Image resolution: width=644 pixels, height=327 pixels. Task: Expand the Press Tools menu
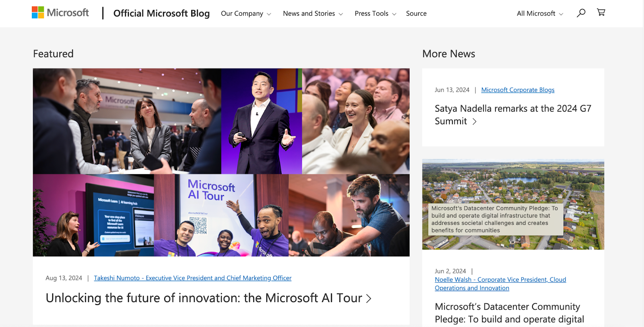tap(376, 14)
